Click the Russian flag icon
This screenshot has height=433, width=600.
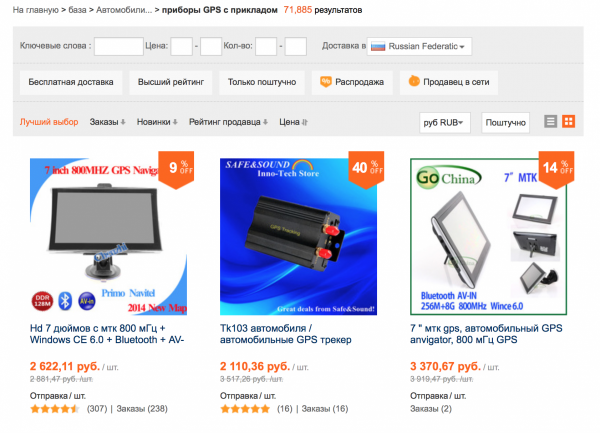pos(378,47)
